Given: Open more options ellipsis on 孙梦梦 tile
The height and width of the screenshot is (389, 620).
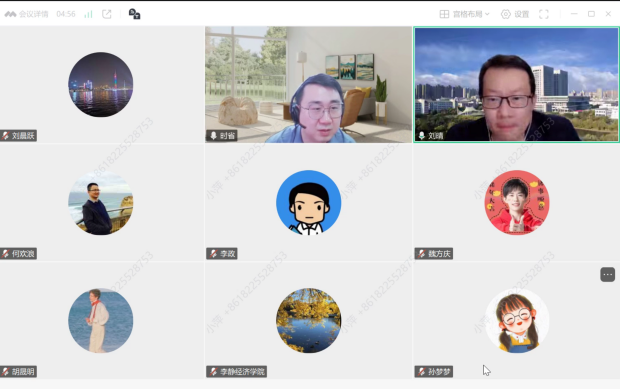Looking at the screenshot, I should (607, 274).
